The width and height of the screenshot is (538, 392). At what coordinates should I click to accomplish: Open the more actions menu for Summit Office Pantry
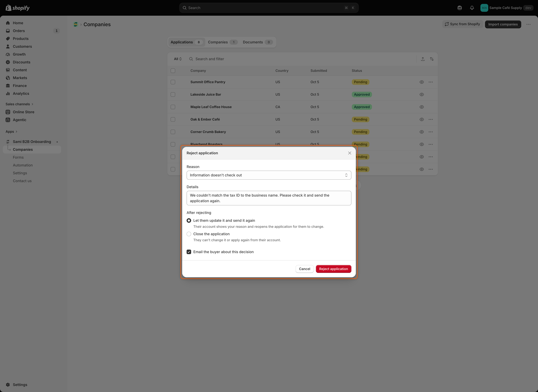(x=431, y=82)
